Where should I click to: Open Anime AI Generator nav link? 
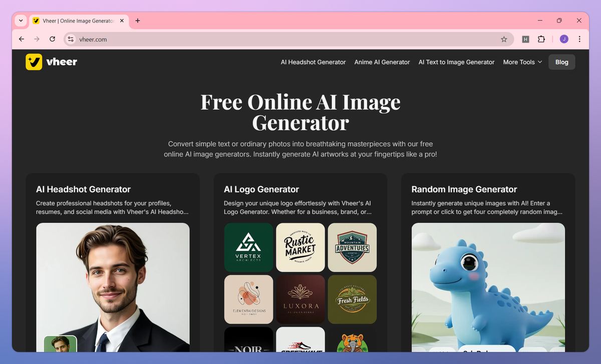click(382, 62)
